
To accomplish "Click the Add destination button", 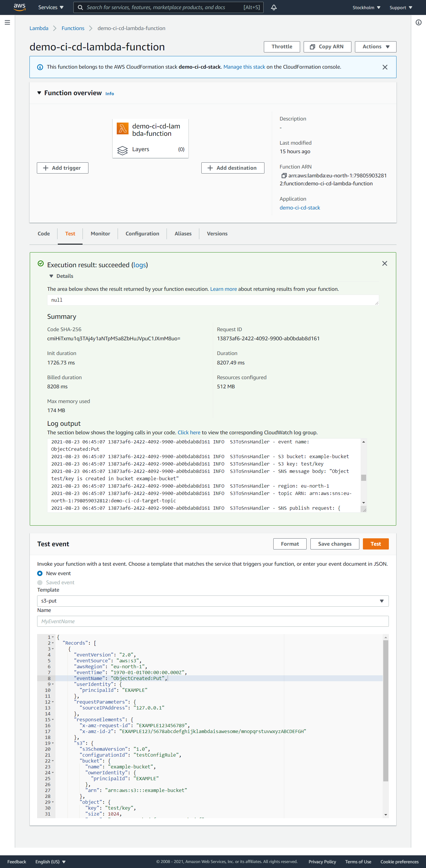I will coord(233,168).
